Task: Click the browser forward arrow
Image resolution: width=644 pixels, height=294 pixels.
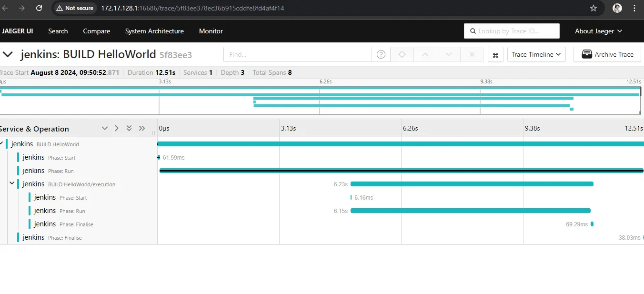Action: 22,8
